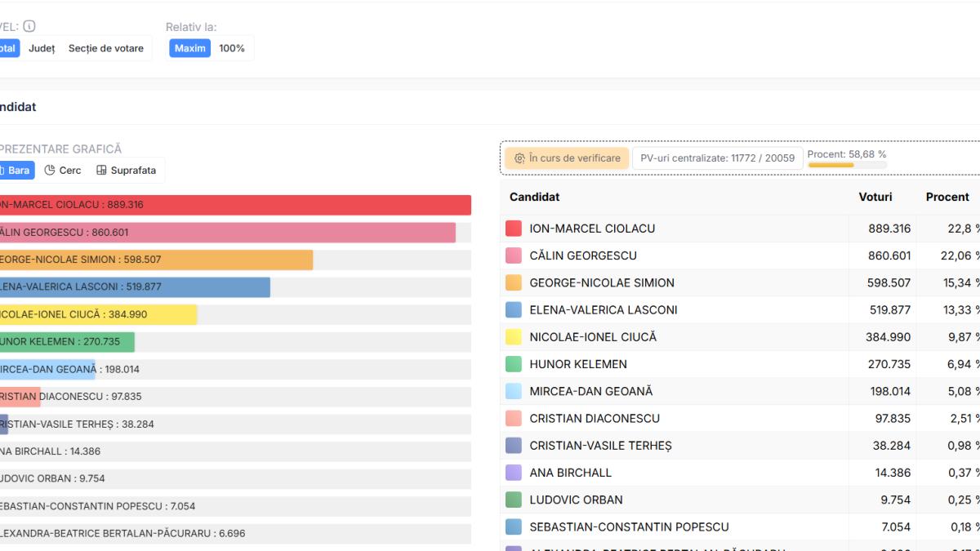Set relative scale to 100%

tap(232, 48)
